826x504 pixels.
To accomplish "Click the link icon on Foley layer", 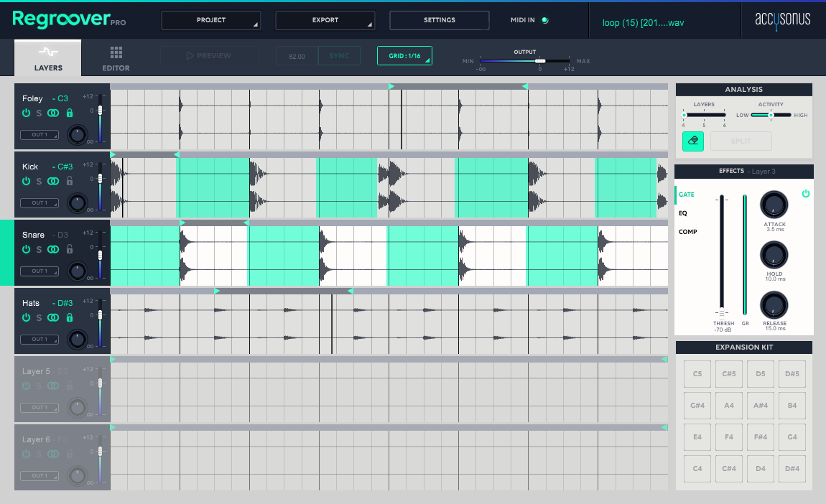I will click(x=53, y=113).
